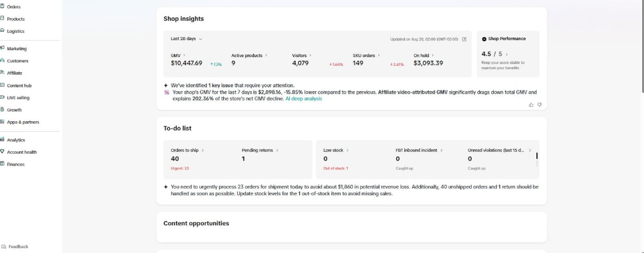Image resolution: width=644 pixels, height=253 pixels.
Task: Click the page vertical scrollbar
Action: 642,46
